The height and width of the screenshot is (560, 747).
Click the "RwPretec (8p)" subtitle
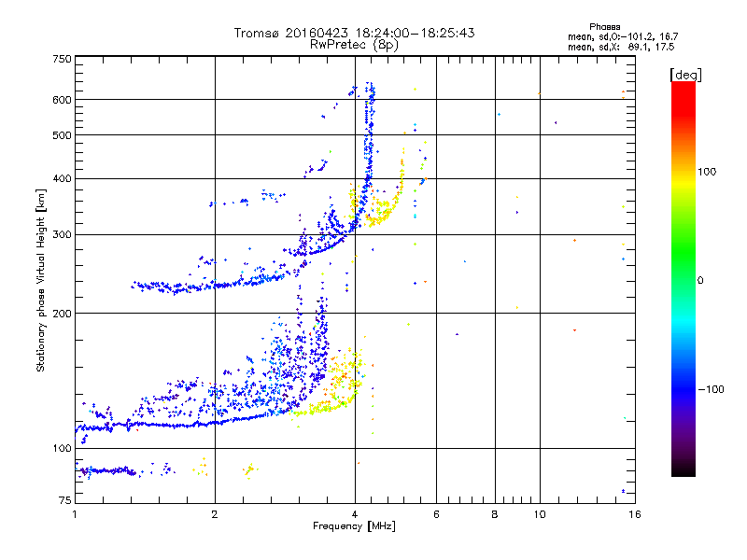click(x=354, y=45)
